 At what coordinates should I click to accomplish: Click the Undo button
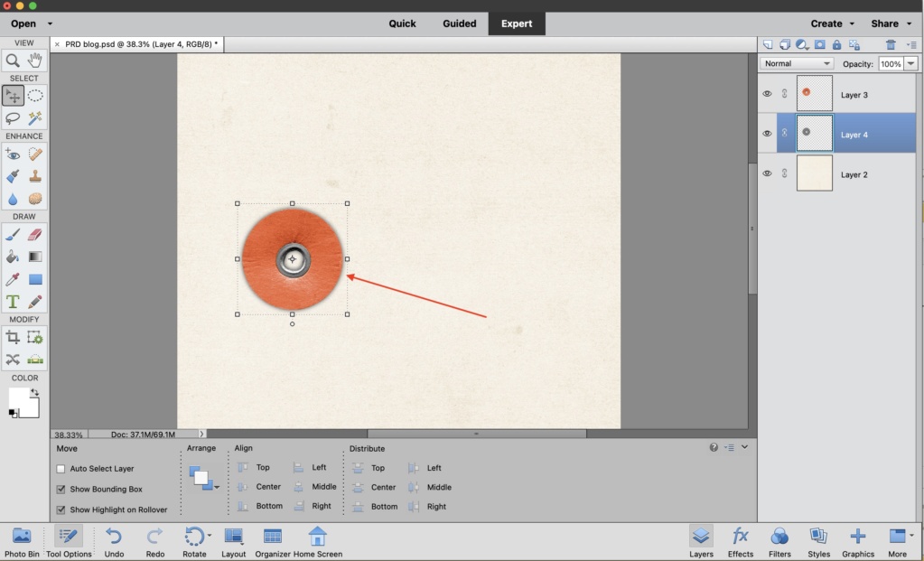click(114, 542)
